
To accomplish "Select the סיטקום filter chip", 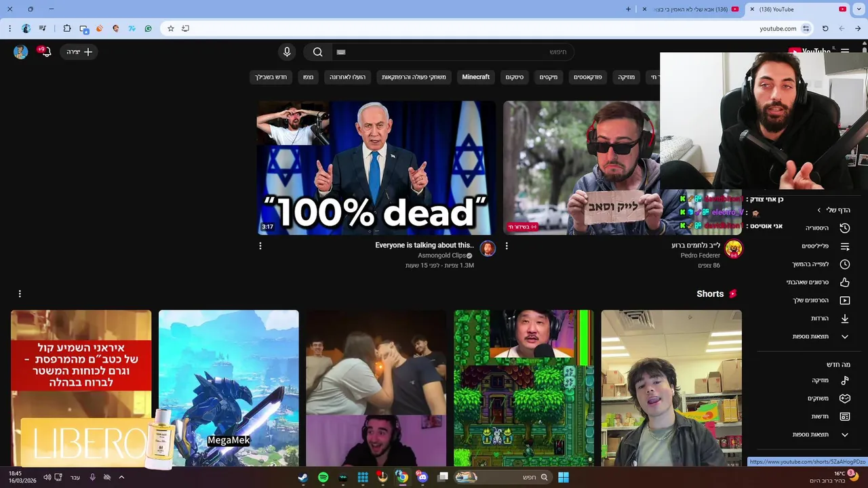I will coord(514,77).
